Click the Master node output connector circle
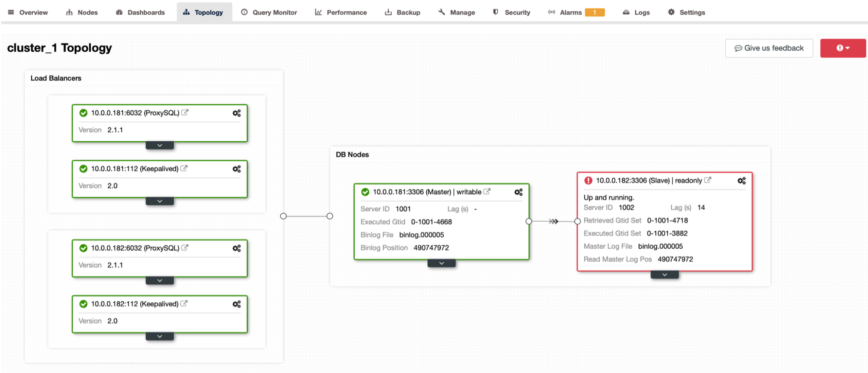Viewport: 868px width, 373px height. [529, 221]
